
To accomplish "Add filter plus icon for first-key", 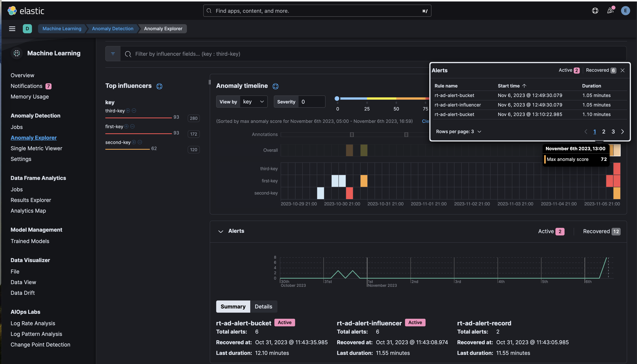I will (x=126, y=126).
